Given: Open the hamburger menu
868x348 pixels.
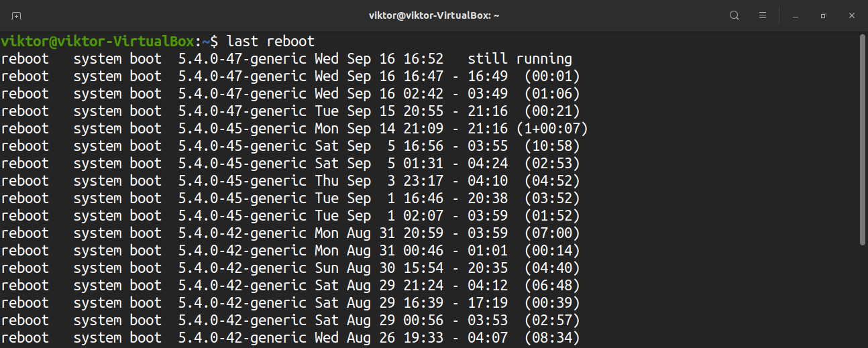Looking at the screenshot, I should click(763, 15).
